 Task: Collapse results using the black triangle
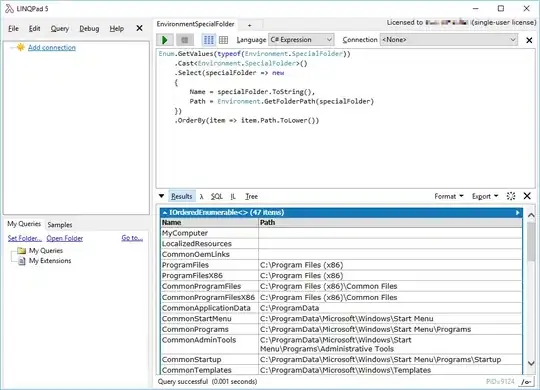(x=161, y=196)
